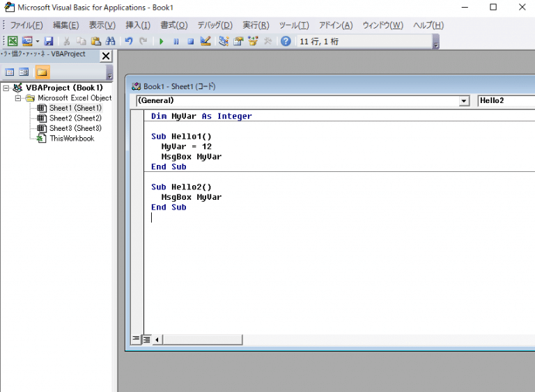Image resolution: width=535 pixels, height=392 pixels.
Task: Switch to Full Module View button
Action: [x=147, y=339]
